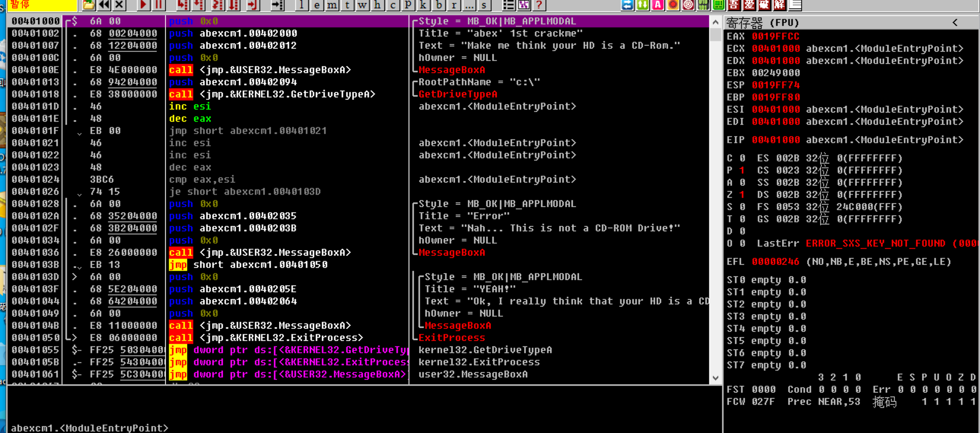Open the Patches window with the 'p' button

tap(408, 5)
